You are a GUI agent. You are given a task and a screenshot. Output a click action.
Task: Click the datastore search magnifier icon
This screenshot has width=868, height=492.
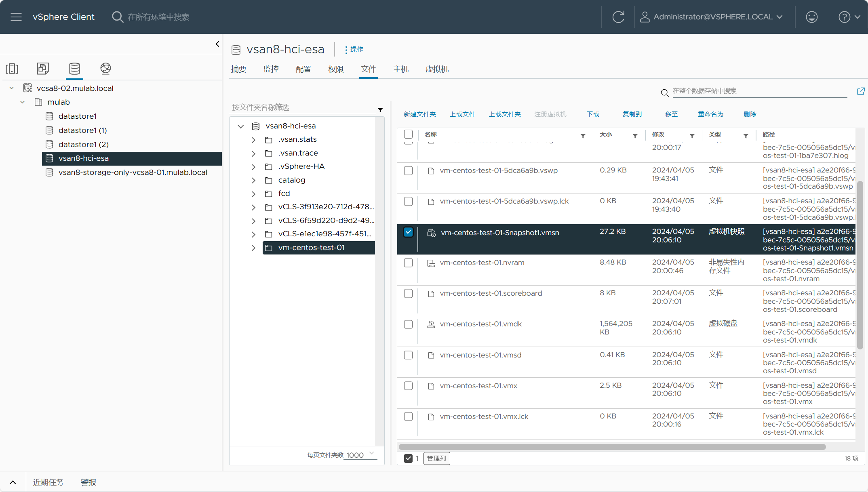coord(664,93)
